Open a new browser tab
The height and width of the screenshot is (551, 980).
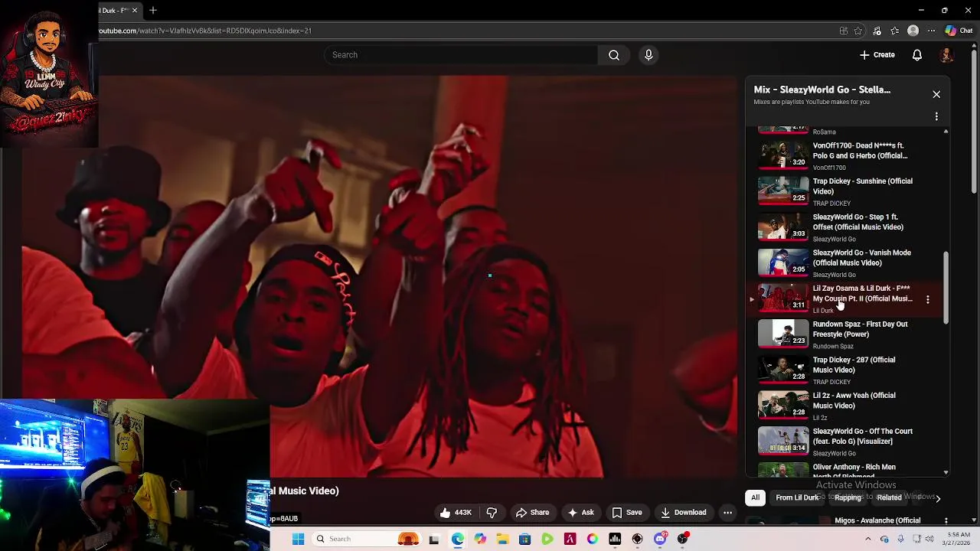153,10
